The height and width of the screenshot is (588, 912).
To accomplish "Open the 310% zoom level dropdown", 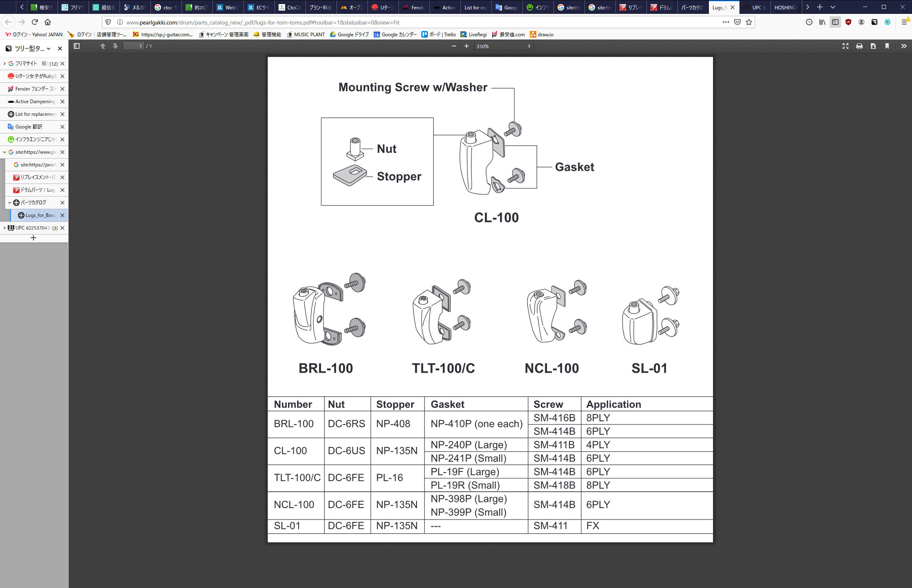I will click(x=504, y=46).
